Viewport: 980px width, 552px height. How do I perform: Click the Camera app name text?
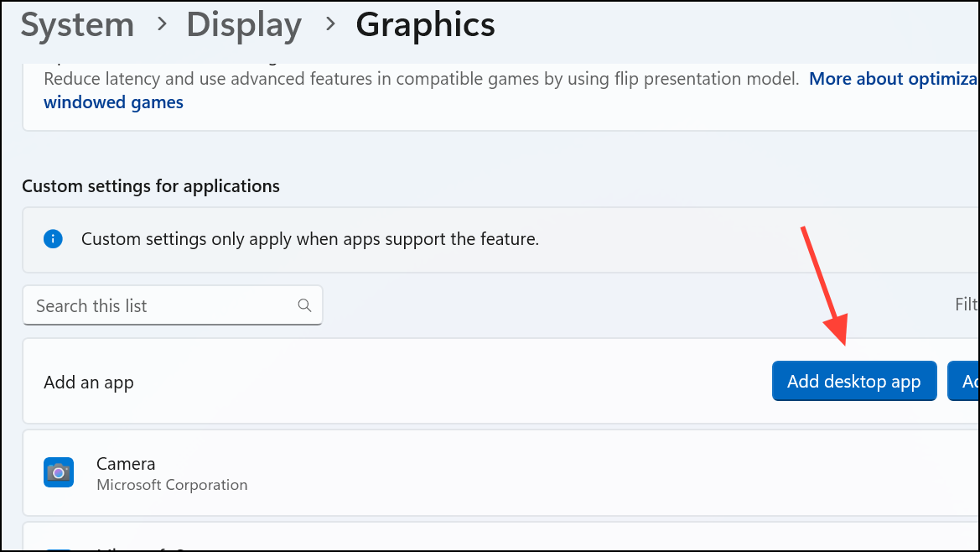[x=125, y=463]
